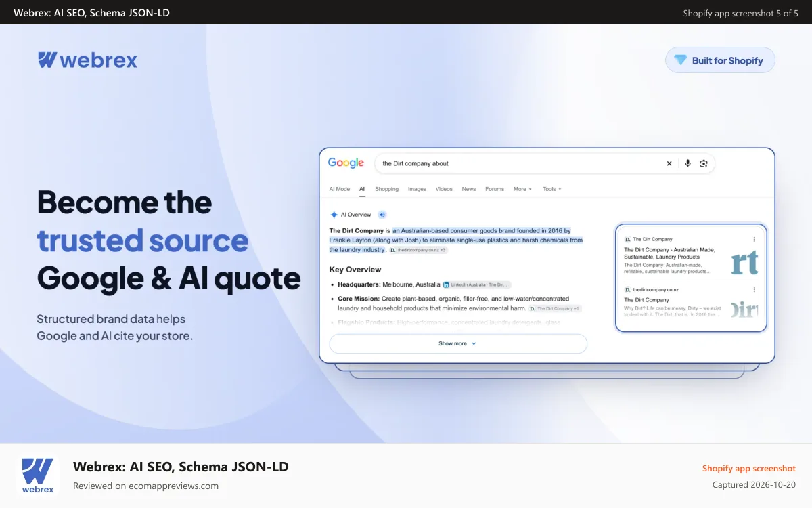Switch to the Shopping tab
The height and width of the screenshot is (508, 812).
(387, 189)
